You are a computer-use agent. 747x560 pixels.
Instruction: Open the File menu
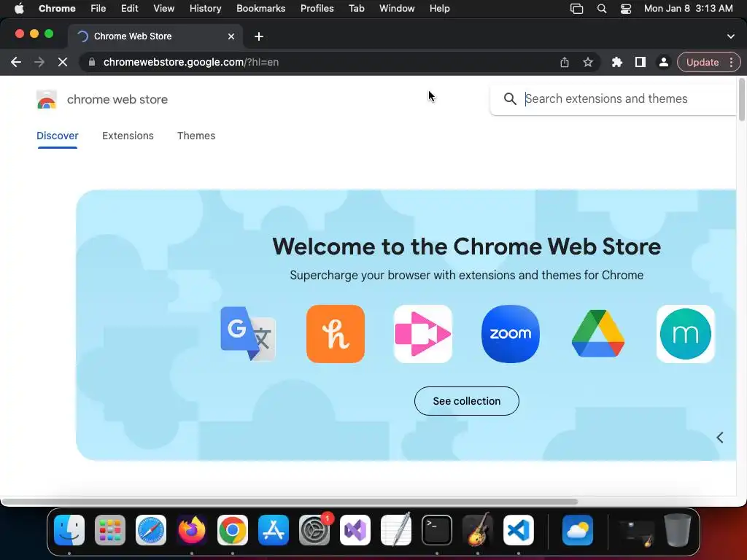point(98,9)
